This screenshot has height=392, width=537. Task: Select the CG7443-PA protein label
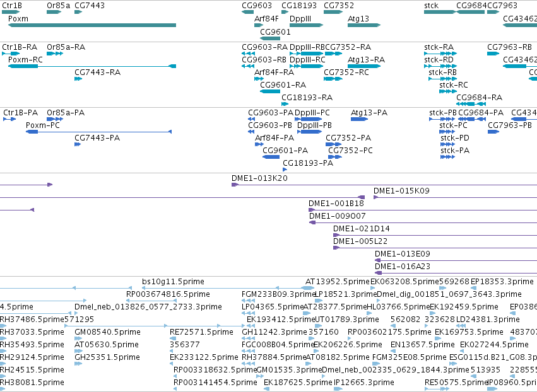[97, 138]
